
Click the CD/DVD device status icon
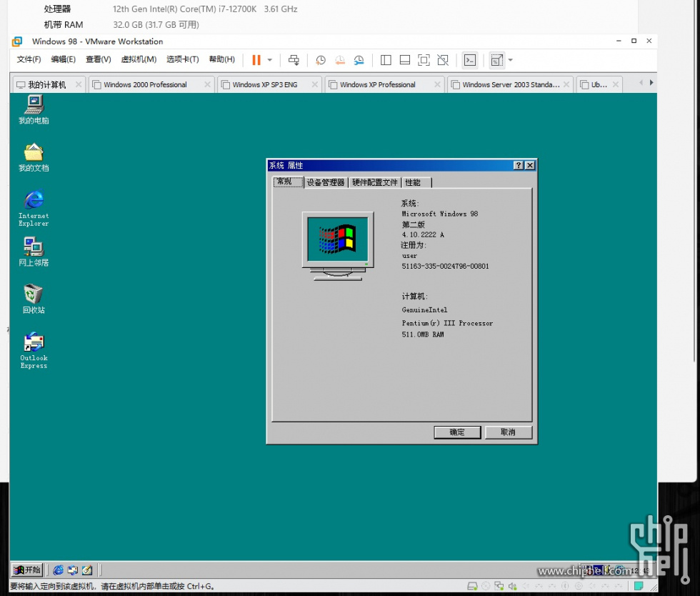coord(486,586)
